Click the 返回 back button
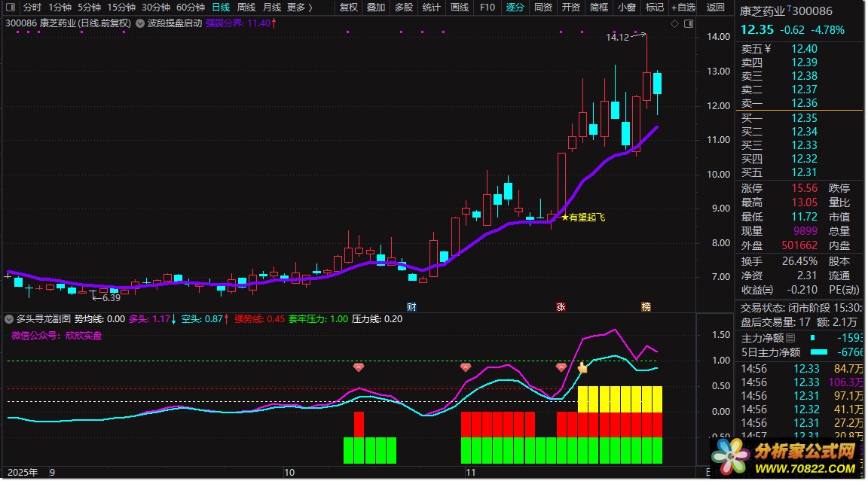The height and width of the screenshot is (481, 868). coord(715,8)
